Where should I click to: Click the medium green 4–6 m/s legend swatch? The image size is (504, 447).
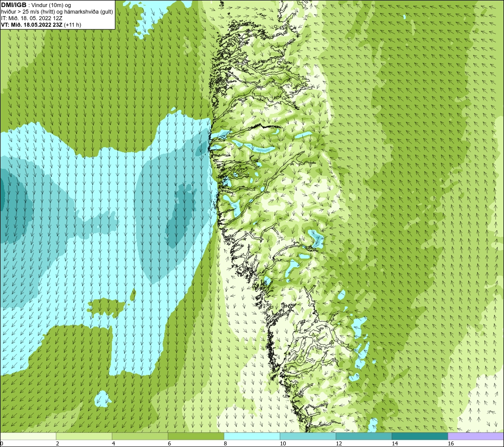(140, 436)
